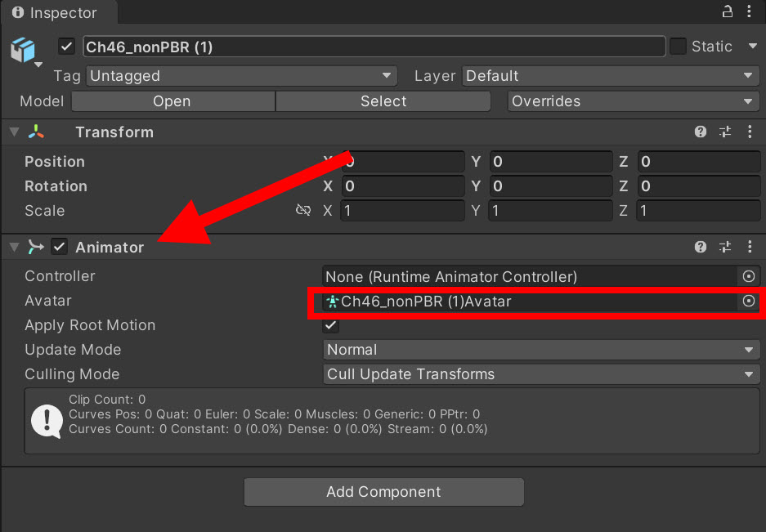Click the Inspector tab info icon
Image resolution: width=766 pixels, height=532 pixels.
(18, 12)
